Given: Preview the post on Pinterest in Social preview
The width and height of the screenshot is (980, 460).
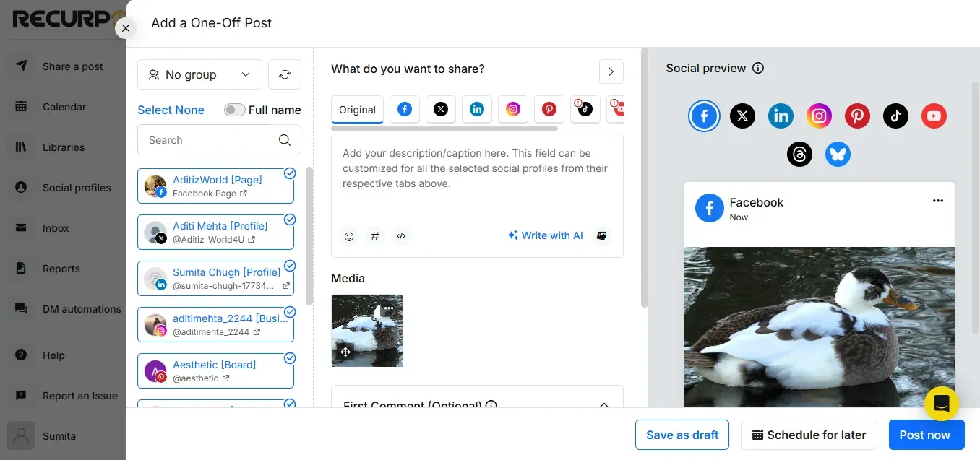Looking at the screenshot, I should [x=857, y=116].
